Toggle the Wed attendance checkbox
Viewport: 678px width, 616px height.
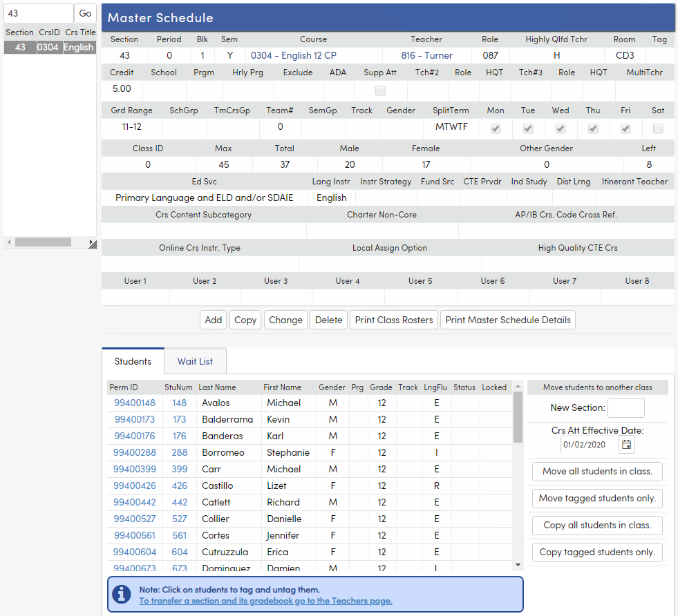click(561, 128)
